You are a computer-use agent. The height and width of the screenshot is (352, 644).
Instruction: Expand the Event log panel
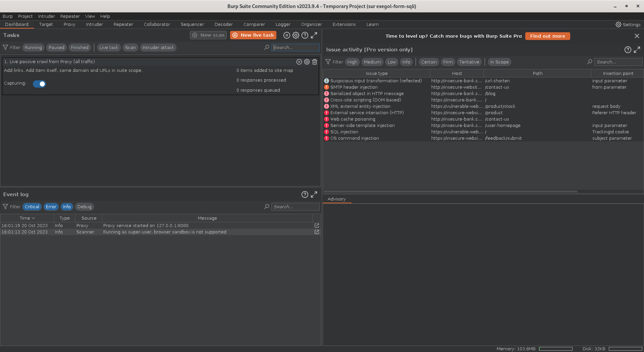(x=314, y=194)
